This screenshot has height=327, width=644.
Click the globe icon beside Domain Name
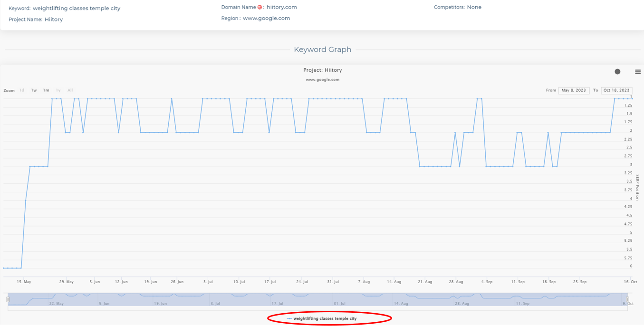click(x=260, y=8)
